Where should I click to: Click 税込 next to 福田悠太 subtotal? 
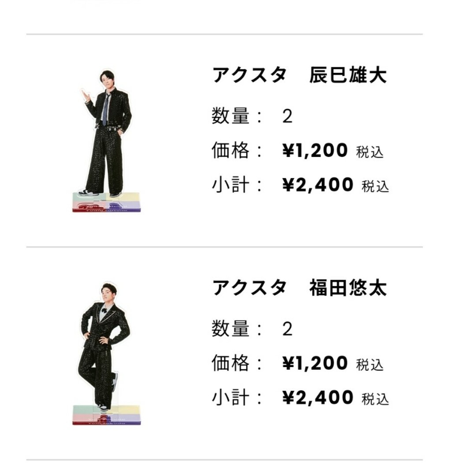[x=375, y=399]
